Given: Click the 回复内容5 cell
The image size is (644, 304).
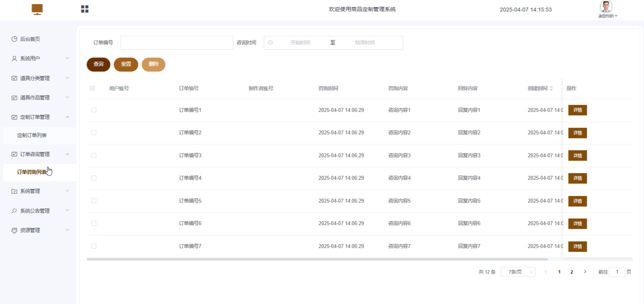Looking at the screenshot, I should pos(469,201).
